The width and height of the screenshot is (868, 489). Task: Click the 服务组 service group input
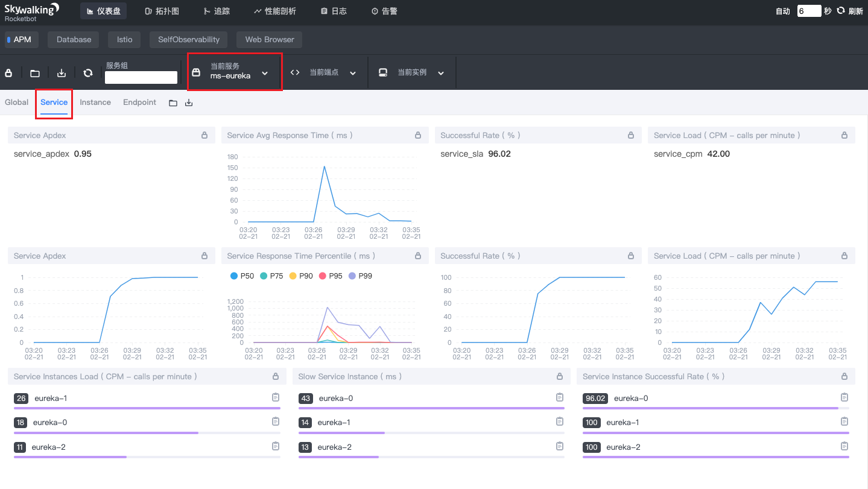[x=141, y=77]
